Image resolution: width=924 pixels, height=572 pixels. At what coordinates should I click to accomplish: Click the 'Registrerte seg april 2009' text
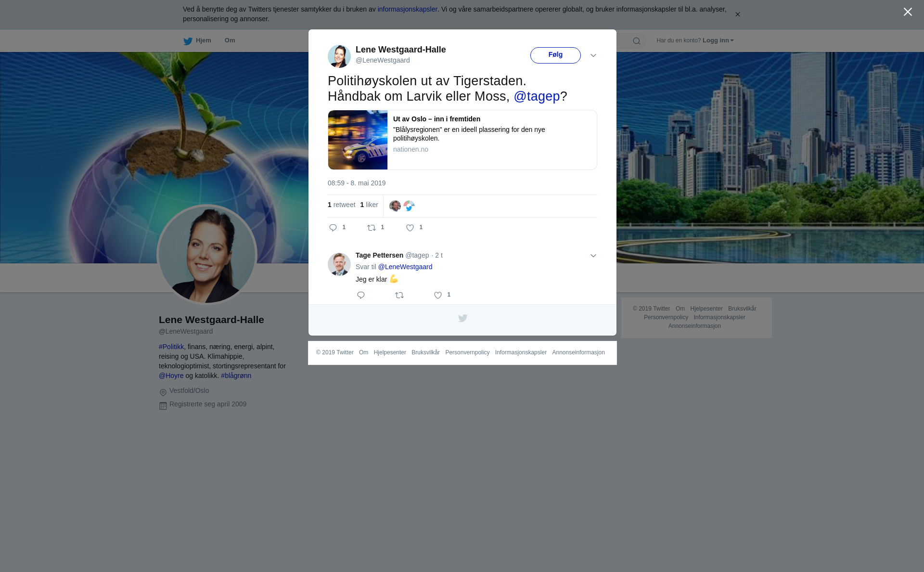[x=208, y=404]
